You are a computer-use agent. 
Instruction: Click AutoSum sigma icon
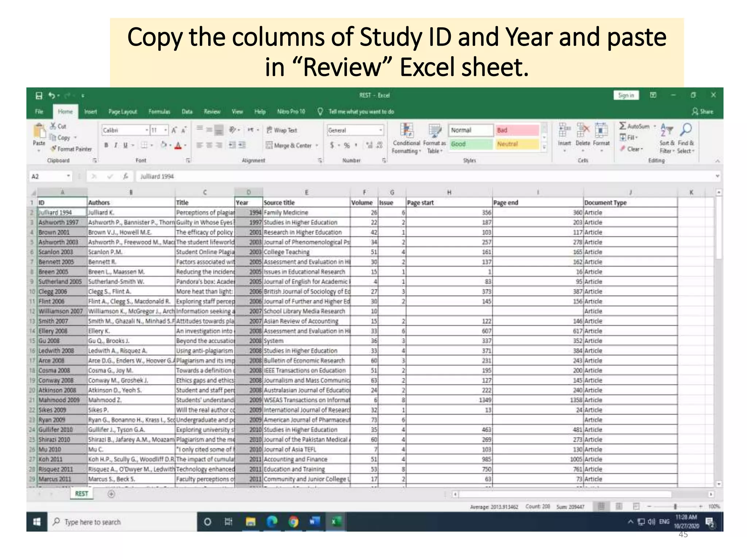tap(623, 126)
